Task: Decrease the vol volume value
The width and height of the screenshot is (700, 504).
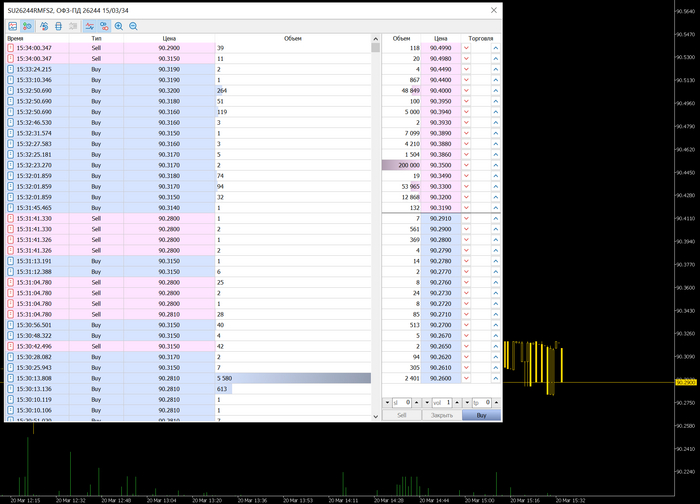Action: tap(427, 403)
